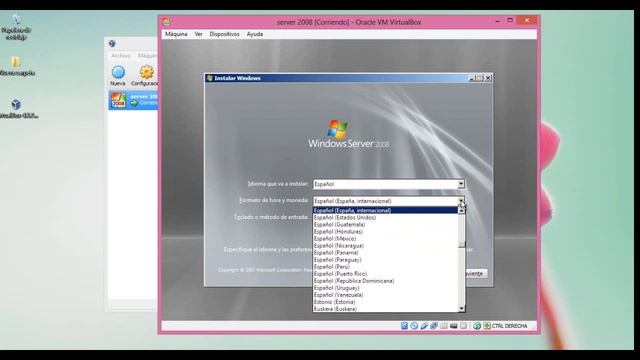The height and width of the screenshot is (360, 640).
Task: Expand the Idioma que va a instalar dropdown
Action: [x=461, y=184]
